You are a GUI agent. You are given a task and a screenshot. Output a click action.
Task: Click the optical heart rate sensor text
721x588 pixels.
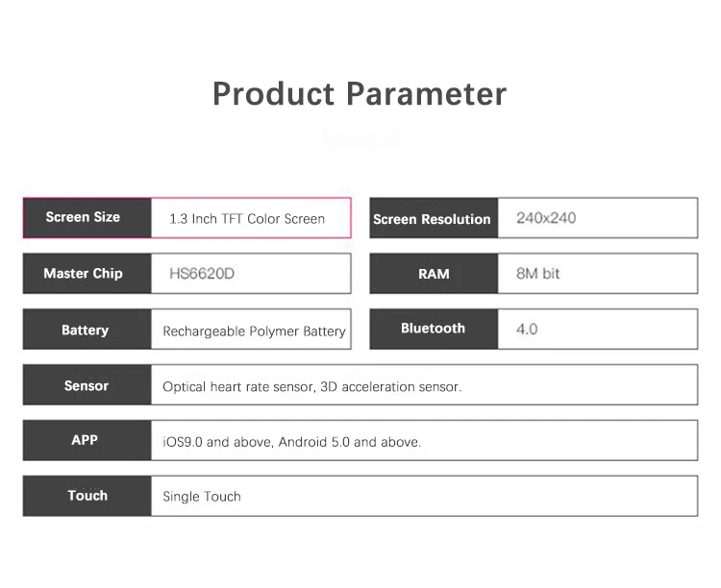coord(312,386)
